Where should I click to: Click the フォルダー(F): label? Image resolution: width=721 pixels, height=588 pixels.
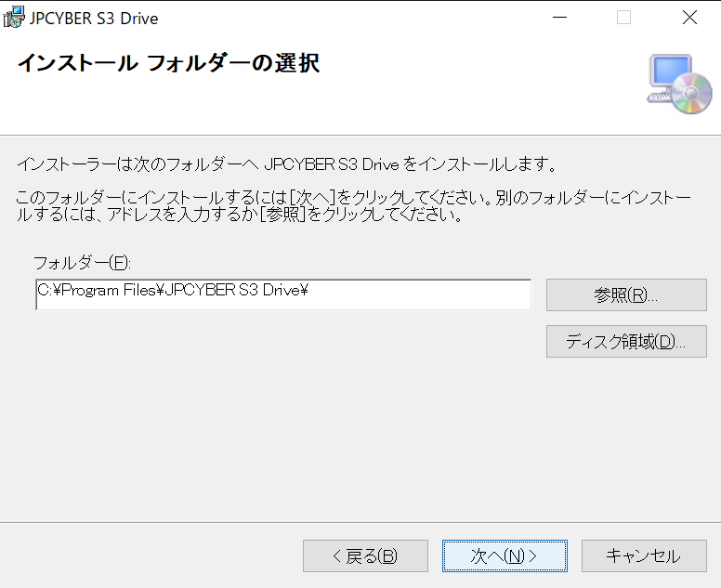coord(83,263)
